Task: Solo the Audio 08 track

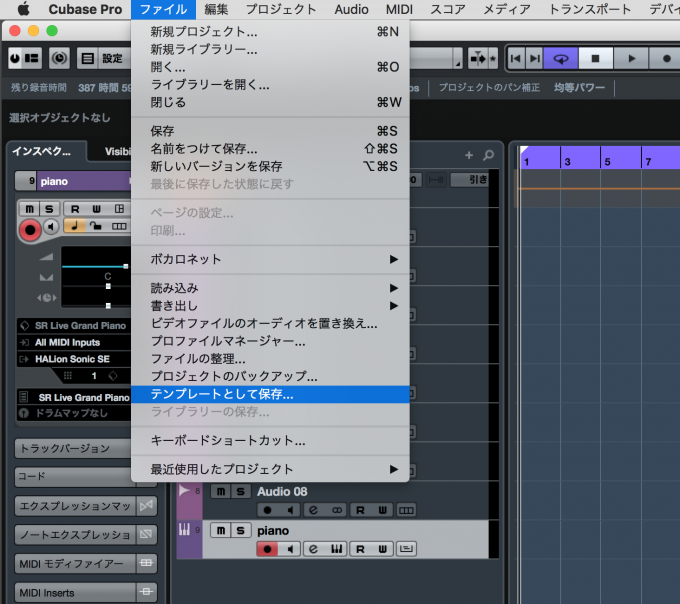Action: (240, 492)
